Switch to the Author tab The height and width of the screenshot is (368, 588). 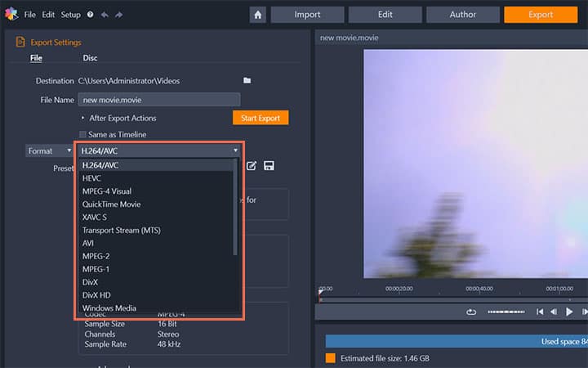[463, 15]
